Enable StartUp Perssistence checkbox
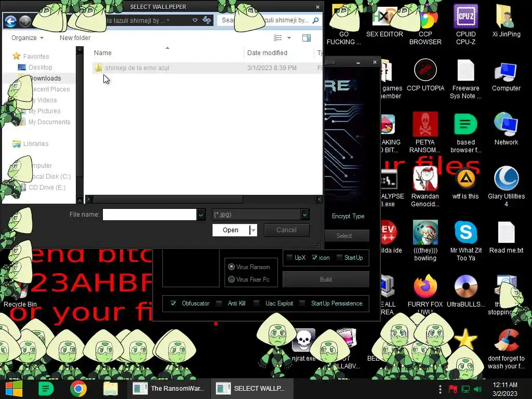532x399 pixels. tap(302, 303)
